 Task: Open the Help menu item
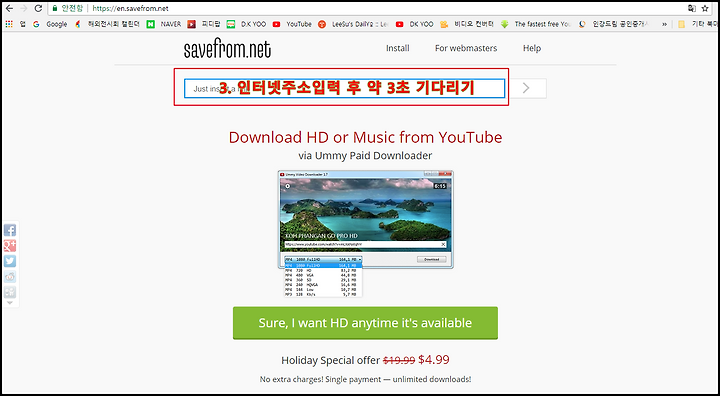[x=532, y=48]
